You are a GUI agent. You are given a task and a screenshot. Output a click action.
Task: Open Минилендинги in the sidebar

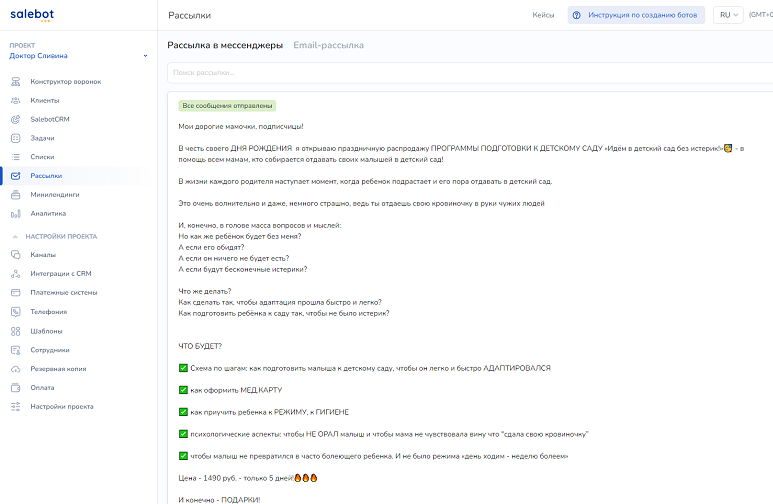point(55,194)
